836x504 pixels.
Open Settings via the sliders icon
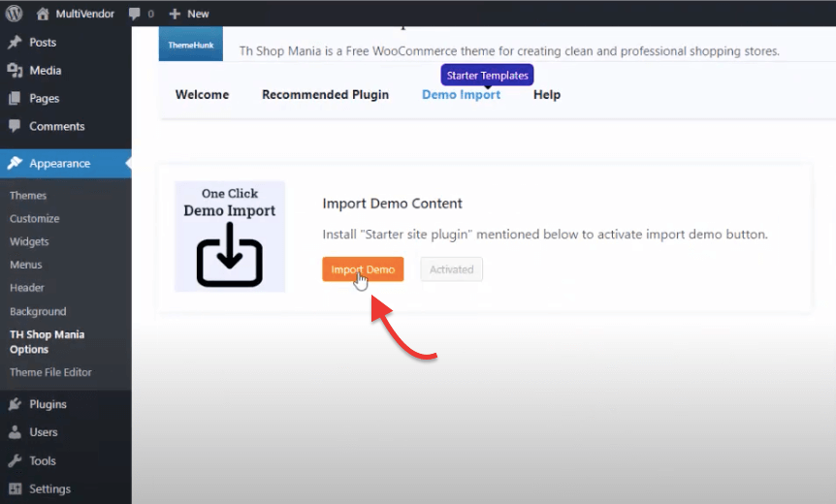16,488
